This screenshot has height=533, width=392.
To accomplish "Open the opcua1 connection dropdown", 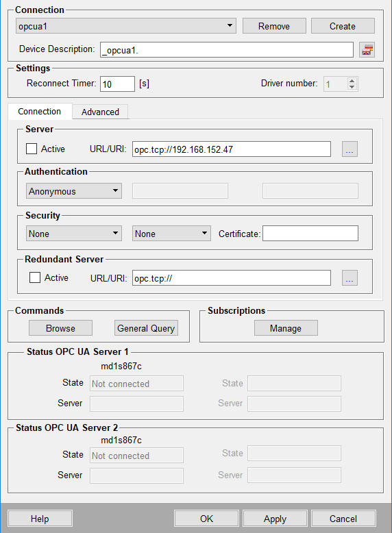I will tap(126, 26).
